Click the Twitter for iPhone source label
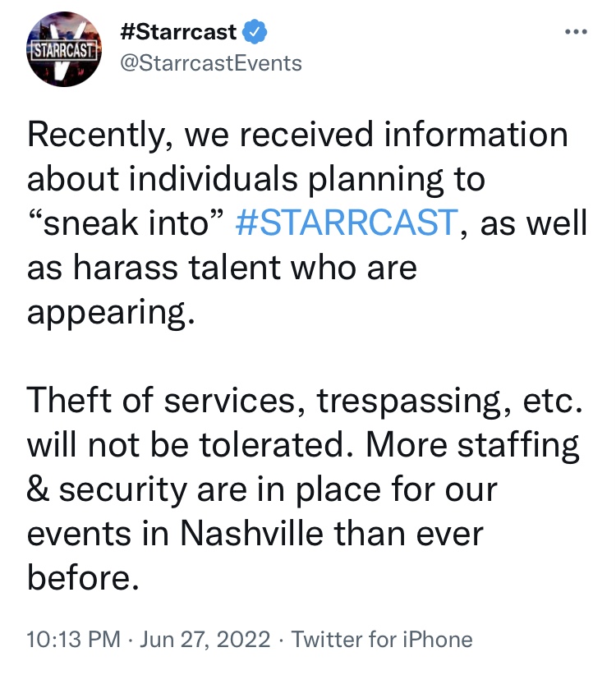Viewport: 616px width, 675px height. pyautogui.click(x=382, y=640)
